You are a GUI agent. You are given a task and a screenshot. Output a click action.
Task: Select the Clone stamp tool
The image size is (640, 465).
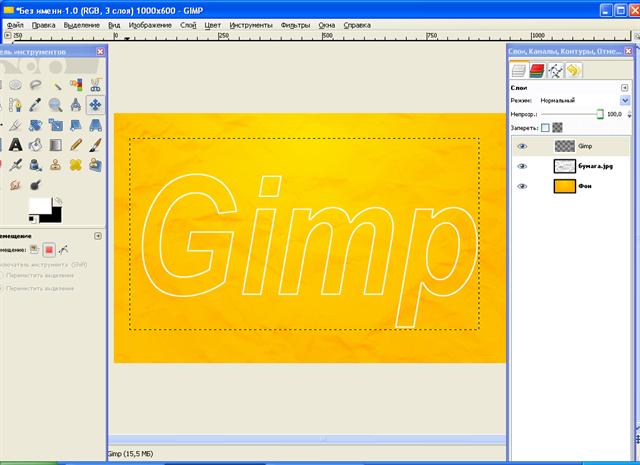56,165
